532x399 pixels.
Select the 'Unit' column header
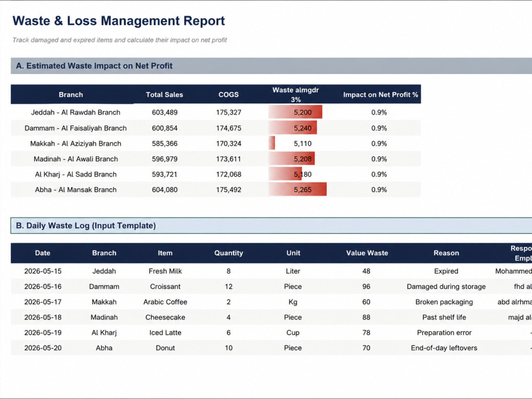coord(293,253)
